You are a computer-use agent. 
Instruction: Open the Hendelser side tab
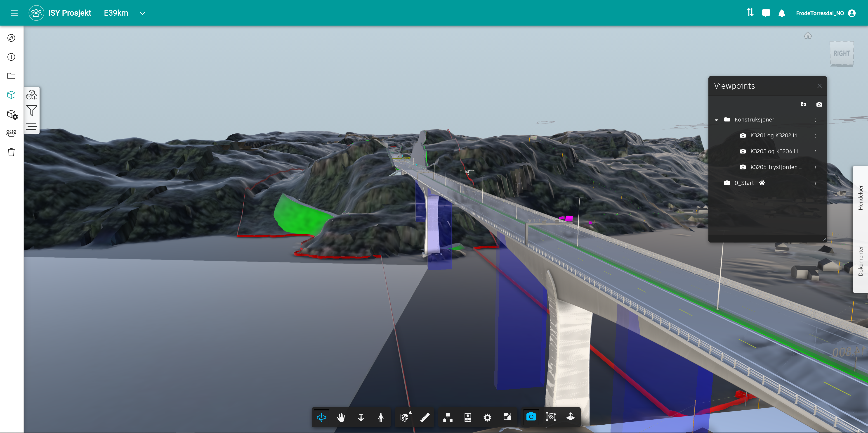[x=860, y=198]
